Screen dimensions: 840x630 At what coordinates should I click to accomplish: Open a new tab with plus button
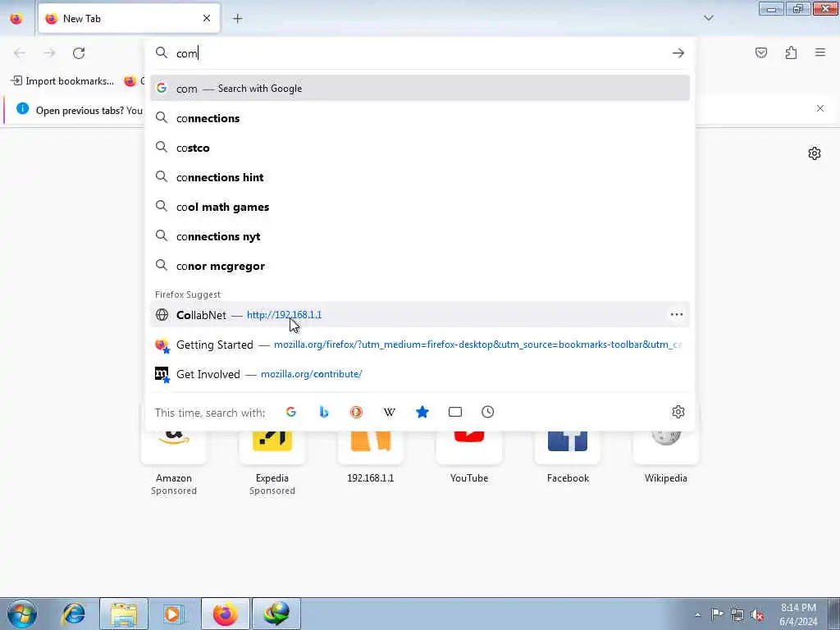click(238, 19)
